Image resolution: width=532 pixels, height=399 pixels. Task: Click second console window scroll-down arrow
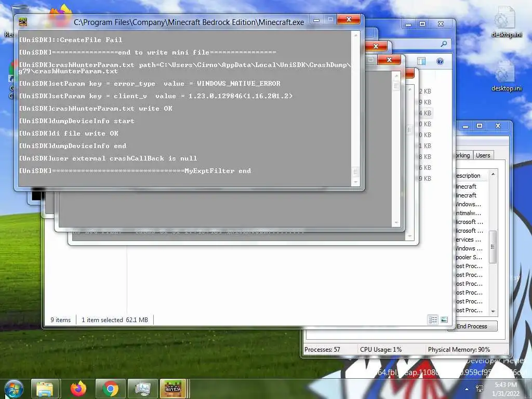click(x=396, y=222)
